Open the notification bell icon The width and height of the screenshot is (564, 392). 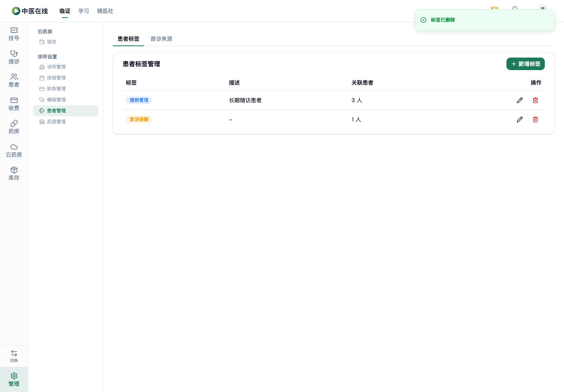tap(515, 9)
